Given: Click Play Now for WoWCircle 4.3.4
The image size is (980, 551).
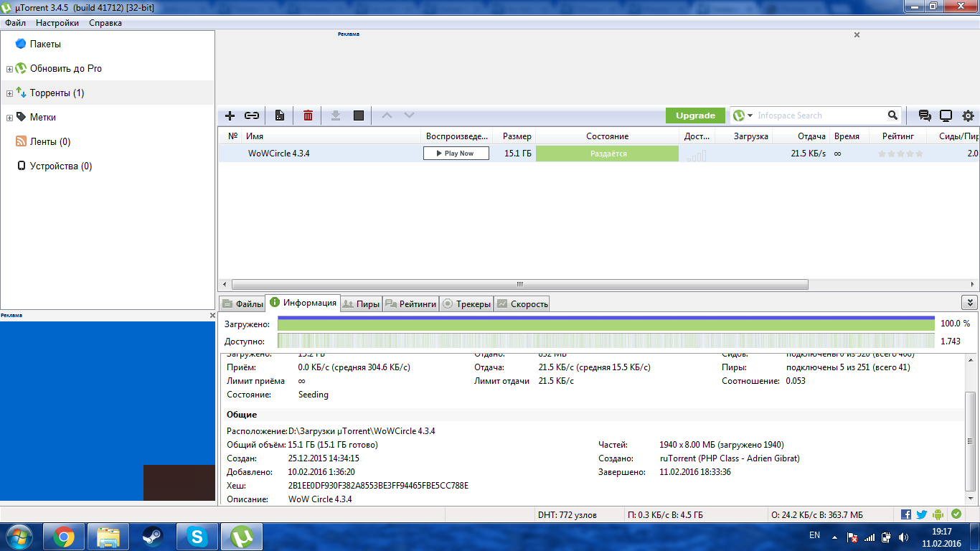Looking at the screenshot, I should click(456, 154).
